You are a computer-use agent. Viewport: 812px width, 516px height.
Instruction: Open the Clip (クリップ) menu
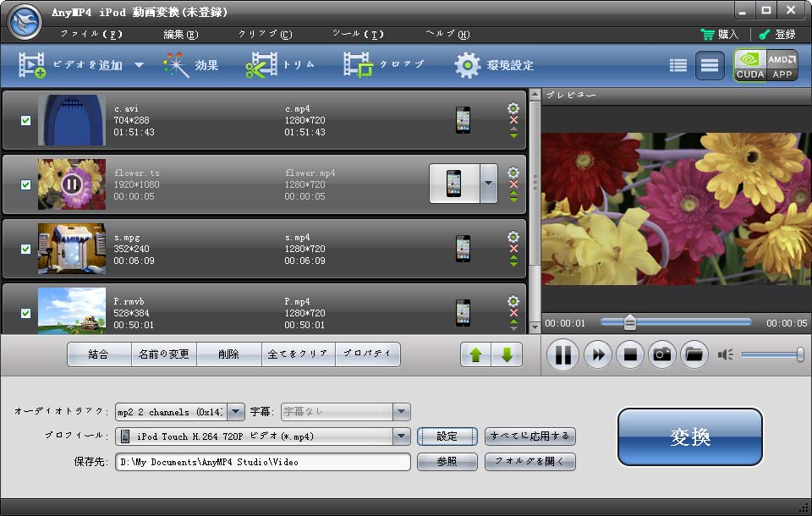click(265, 34)
